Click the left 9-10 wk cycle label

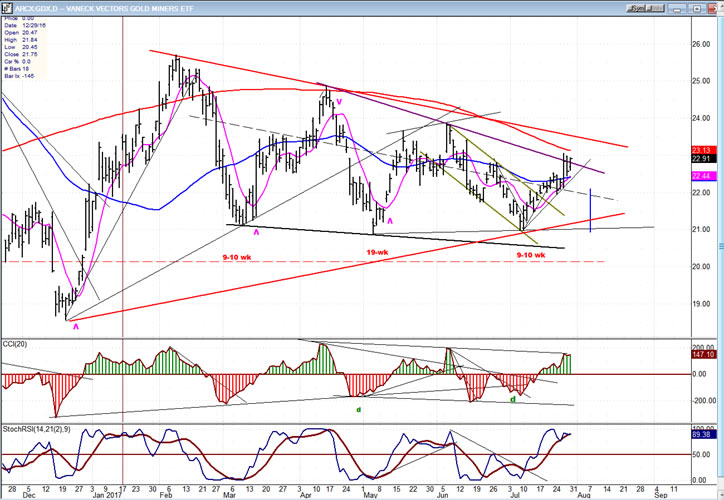pos(237,256)
